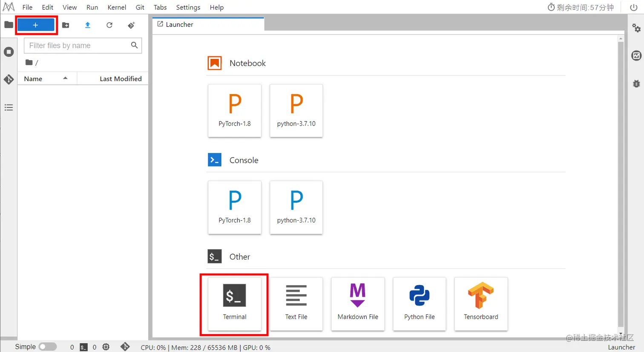Create a new Markdown File
The height and width of the screenshot is (352, 644).
[358, 304]
